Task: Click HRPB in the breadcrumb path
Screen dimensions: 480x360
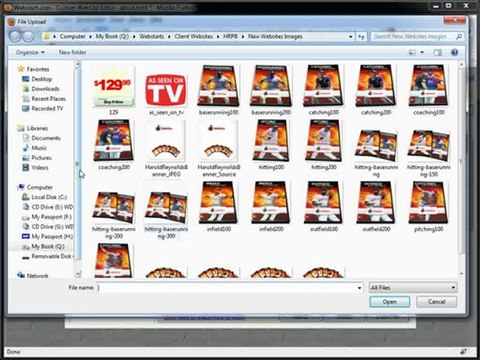Action: pos(230,36)
